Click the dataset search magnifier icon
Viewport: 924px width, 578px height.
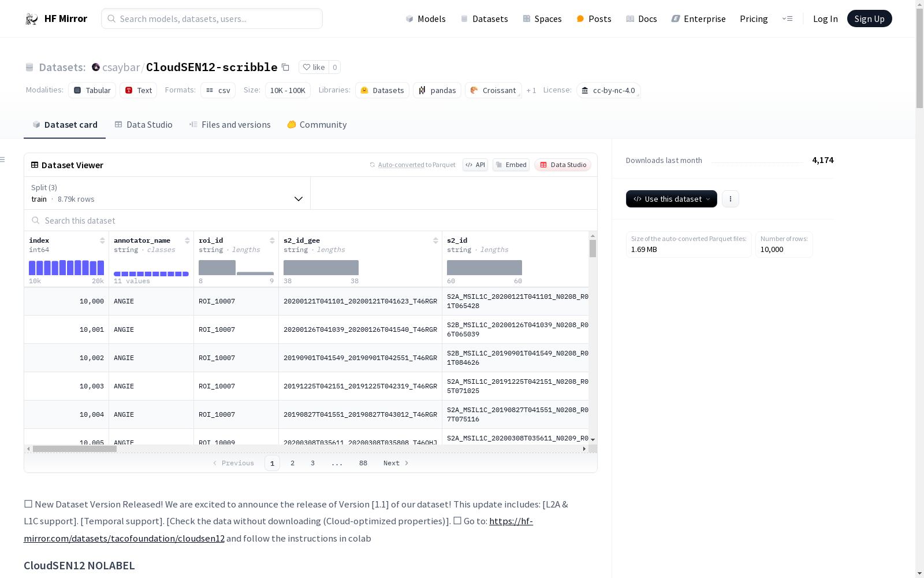coord(36,220)
